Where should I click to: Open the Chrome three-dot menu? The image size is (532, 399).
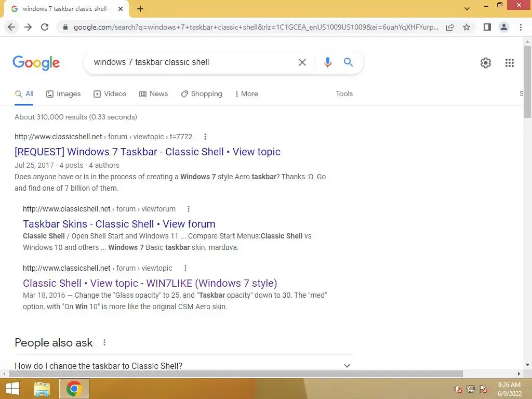click(x=521, y=27)
